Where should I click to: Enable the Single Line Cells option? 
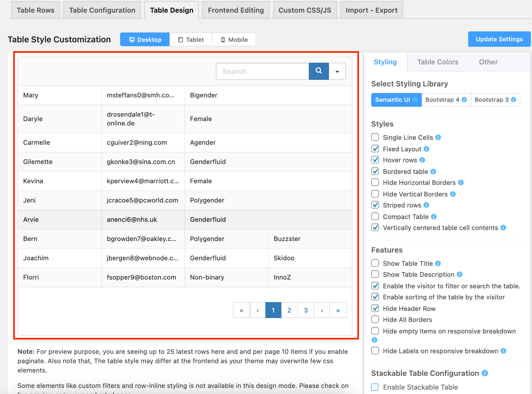(375, 137)
